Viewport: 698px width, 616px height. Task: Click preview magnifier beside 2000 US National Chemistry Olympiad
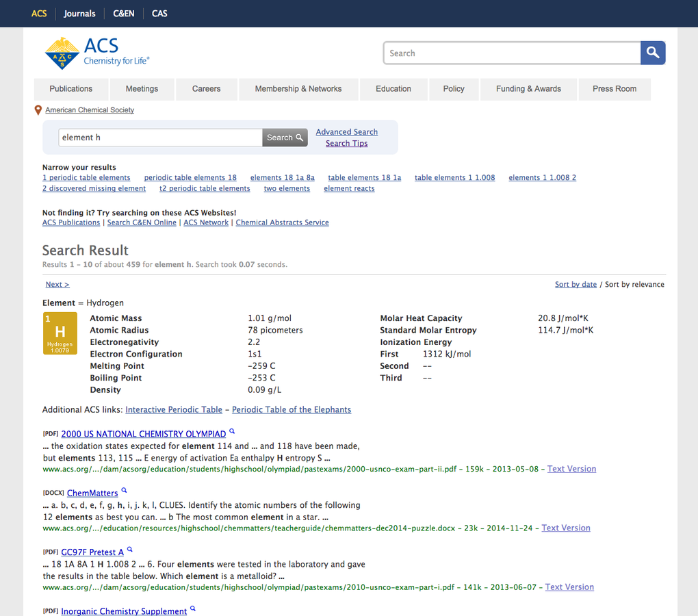click(x=232, y=431)
